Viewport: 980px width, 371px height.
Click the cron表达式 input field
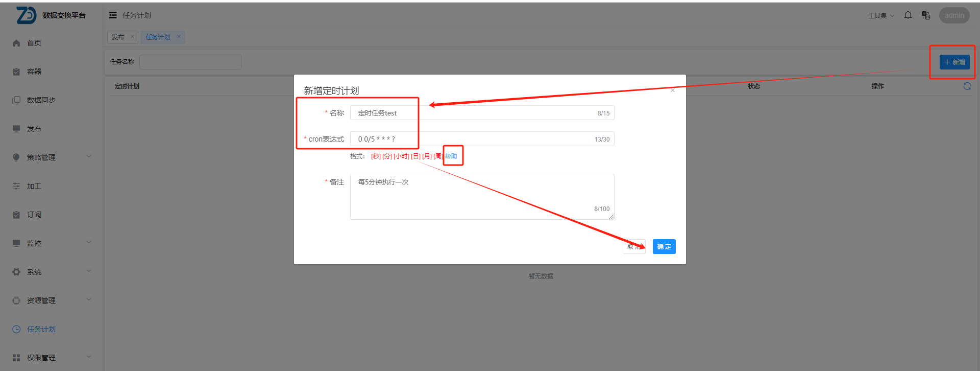pos(475,139)
